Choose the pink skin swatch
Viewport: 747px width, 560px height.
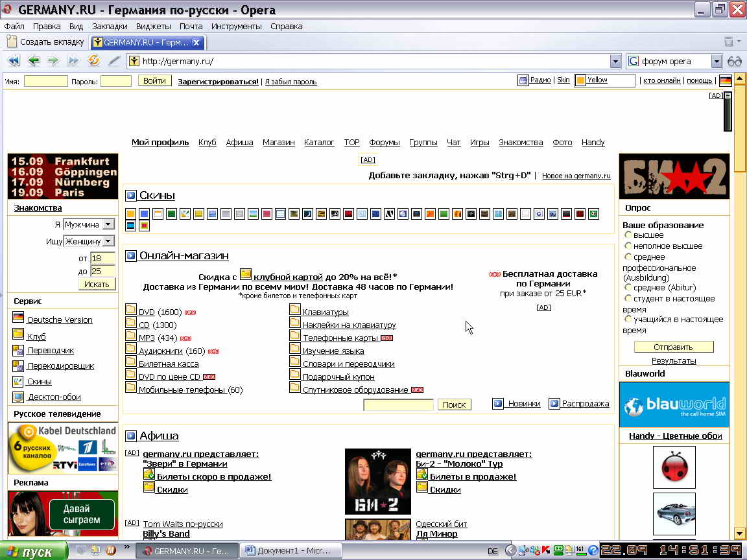click(x=267, y=214)
